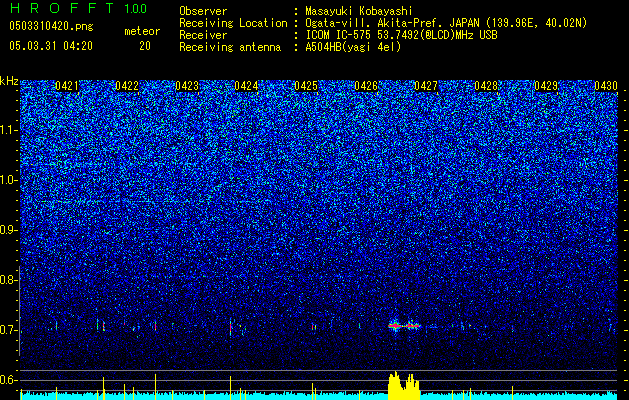
Task: Click the meteor count value 20
Action: (x=145, y=46)
